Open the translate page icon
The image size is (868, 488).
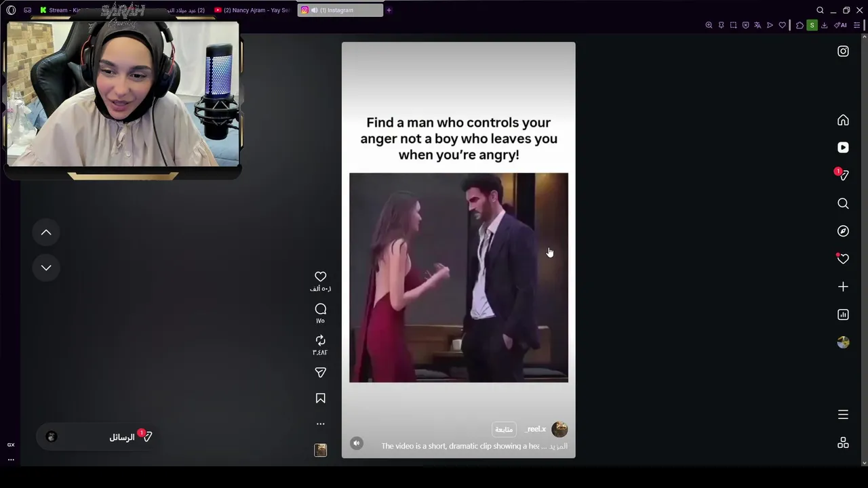(757, 25)
